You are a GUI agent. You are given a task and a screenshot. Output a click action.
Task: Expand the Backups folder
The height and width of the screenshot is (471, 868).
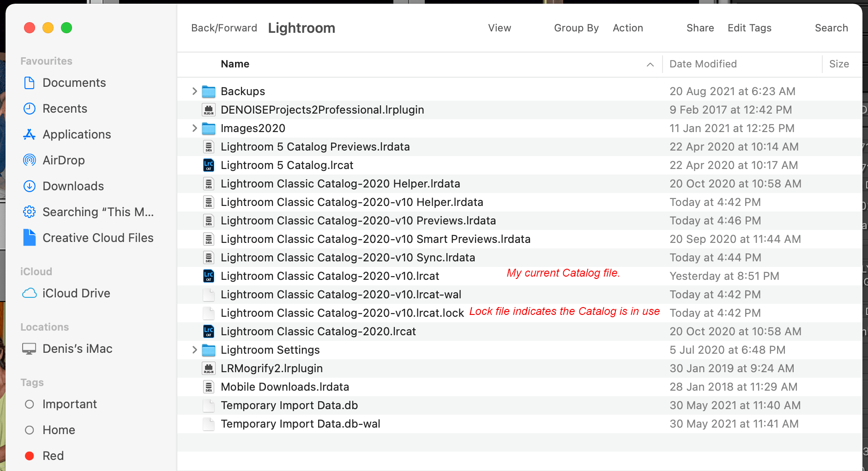pos(194,91)
